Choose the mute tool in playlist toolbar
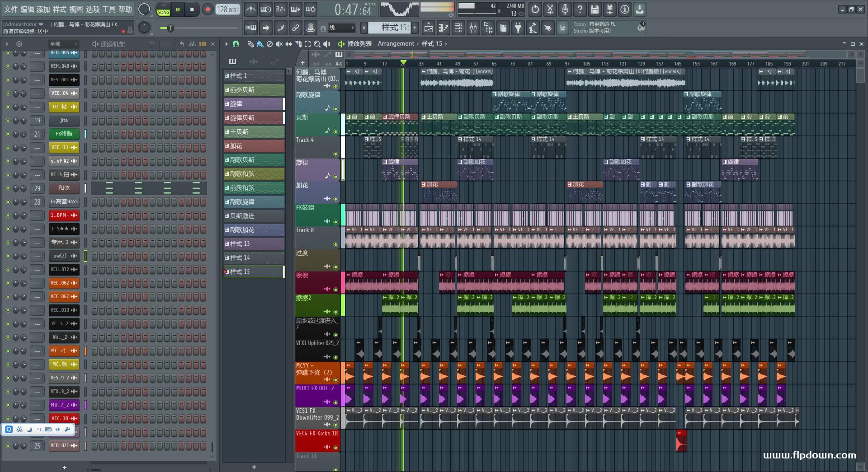Image resolution: width=868 pixels, height=472 pixels. pos(279,44)
